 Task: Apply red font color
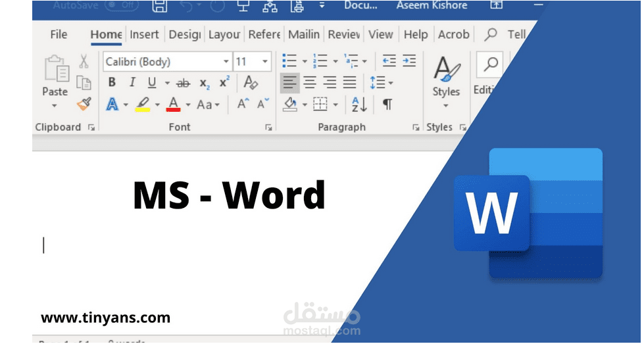[173, 105]
